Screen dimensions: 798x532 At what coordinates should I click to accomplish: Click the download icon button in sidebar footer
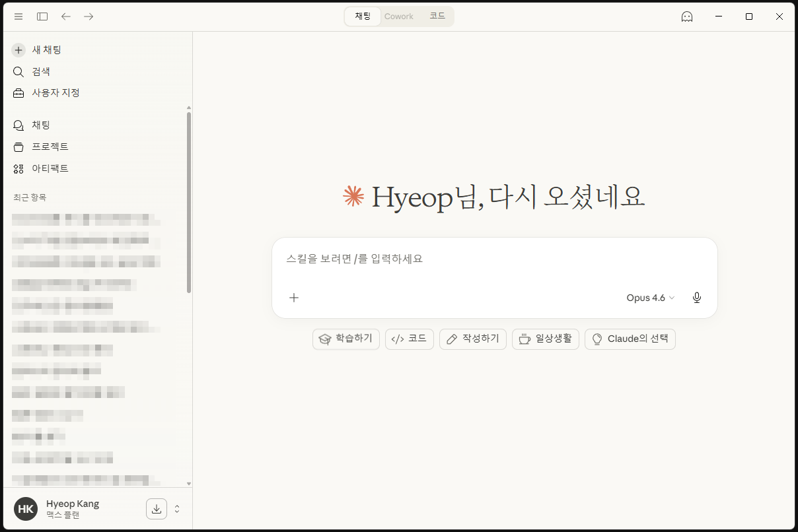click(x=157, y=509)
